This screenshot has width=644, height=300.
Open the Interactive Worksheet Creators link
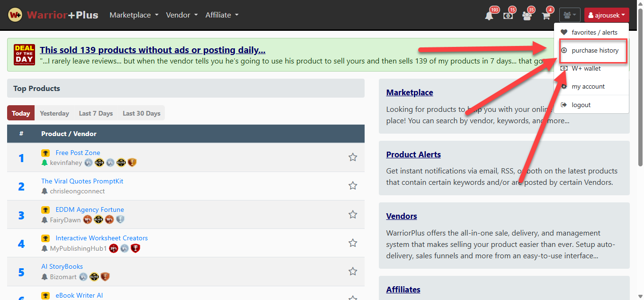pyautogui.click(x=102, y=238)
